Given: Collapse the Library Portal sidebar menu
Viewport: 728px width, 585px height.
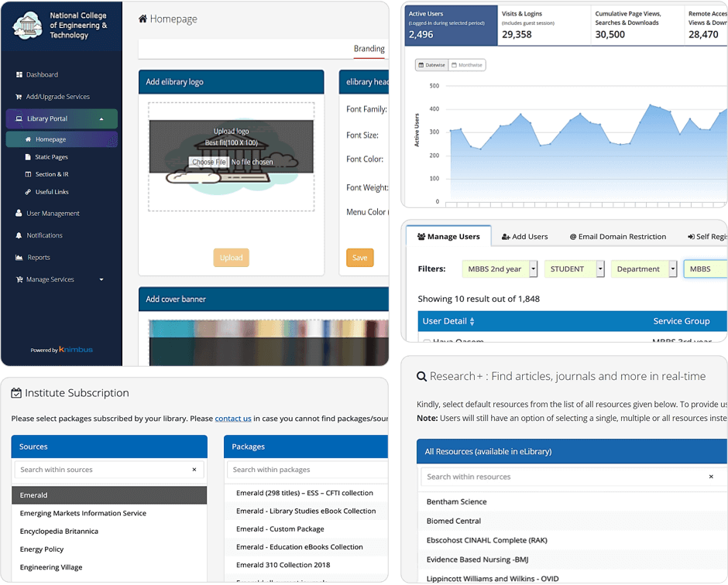Looking at the screenshot, I should click(101, 119).
